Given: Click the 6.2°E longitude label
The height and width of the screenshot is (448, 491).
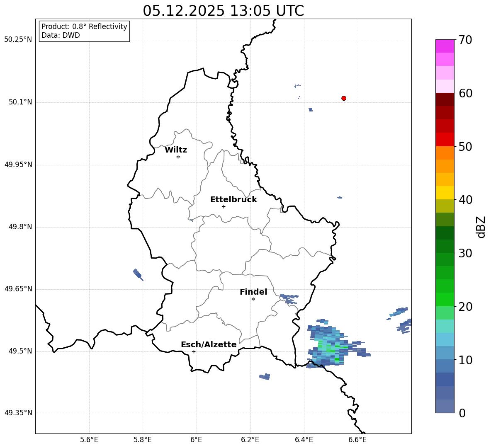Looking at the screenshot, I should pos(250,440).
